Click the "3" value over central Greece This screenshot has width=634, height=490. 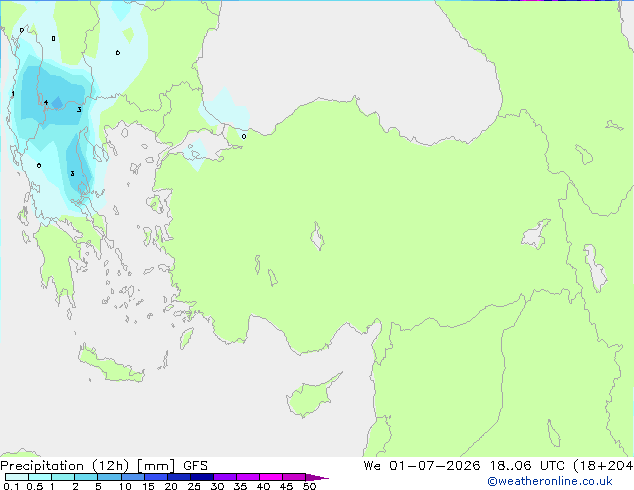(72, 173)
